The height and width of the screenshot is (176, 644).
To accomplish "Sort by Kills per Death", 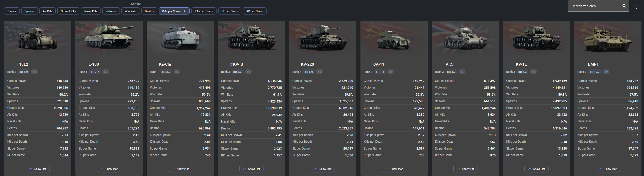I will pos(204,11).
